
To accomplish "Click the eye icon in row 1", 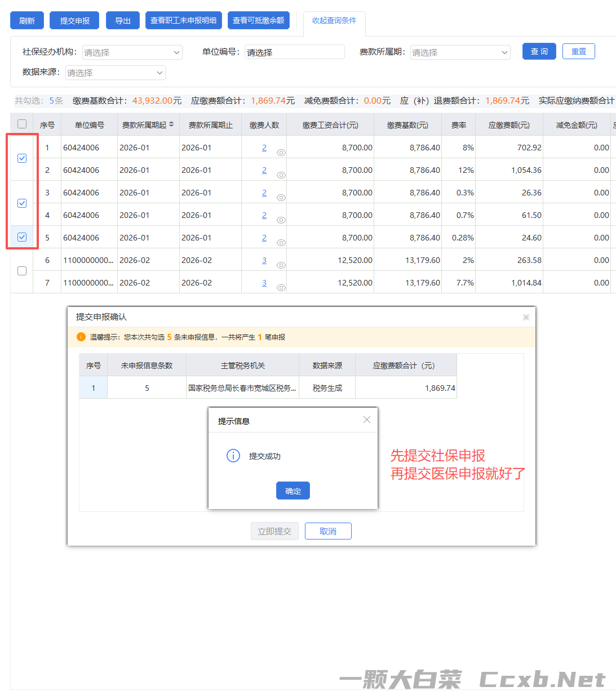I will tap(281, 153).
